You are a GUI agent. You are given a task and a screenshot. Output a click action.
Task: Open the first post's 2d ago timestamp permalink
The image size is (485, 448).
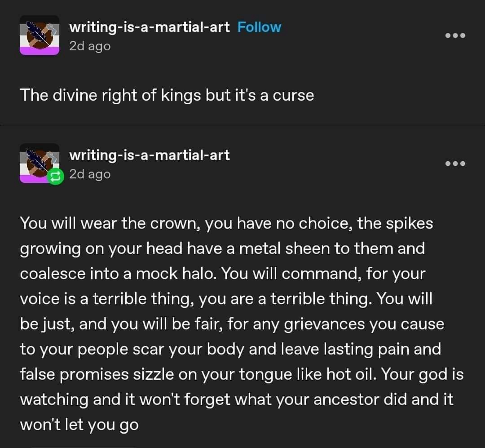90,46
